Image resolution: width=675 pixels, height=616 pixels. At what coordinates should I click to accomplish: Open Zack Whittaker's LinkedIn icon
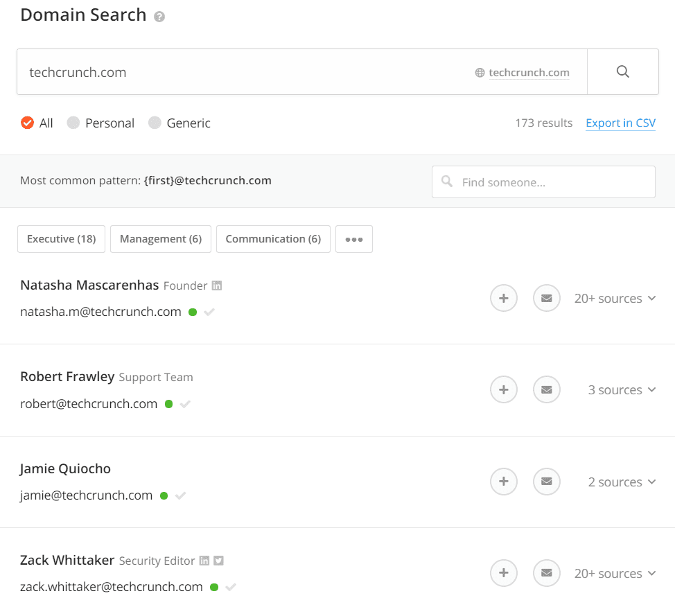coord(204,561)
